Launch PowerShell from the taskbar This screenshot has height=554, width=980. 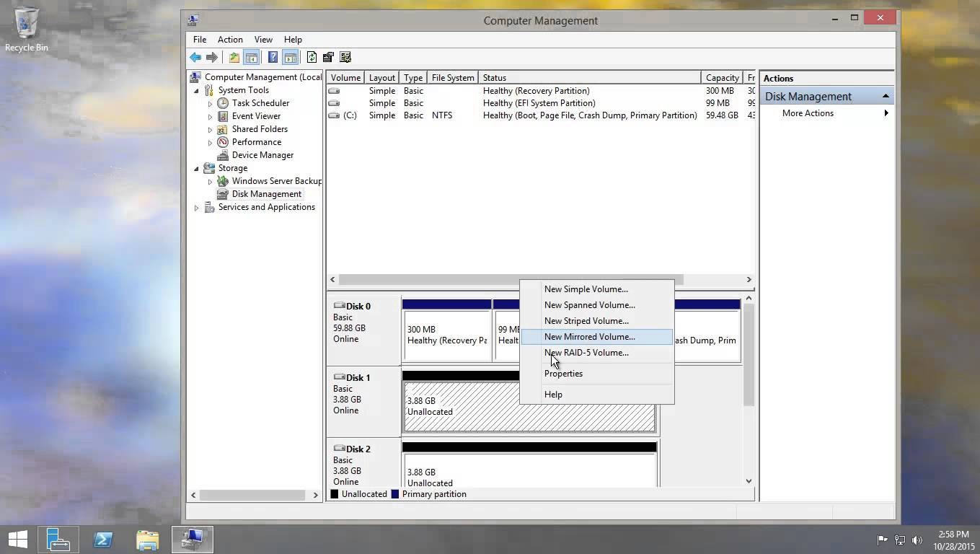click(103, 539)
